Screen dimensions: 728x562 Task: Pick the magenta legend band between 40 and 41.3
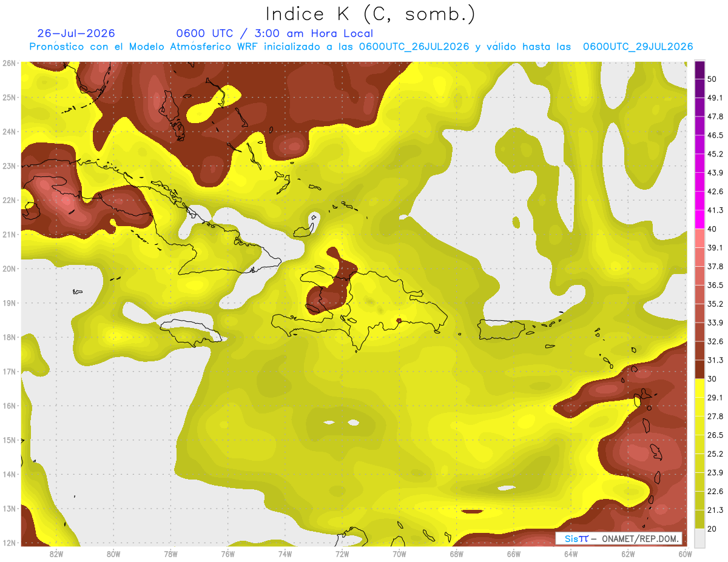(x=699, y=219)
